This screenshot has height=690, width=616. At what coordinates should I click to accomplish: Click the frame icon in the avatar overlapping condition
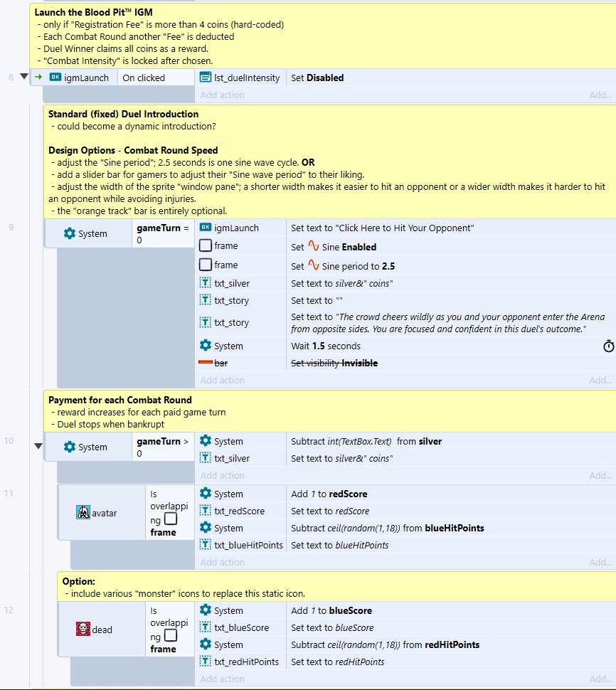coord(171,519)
